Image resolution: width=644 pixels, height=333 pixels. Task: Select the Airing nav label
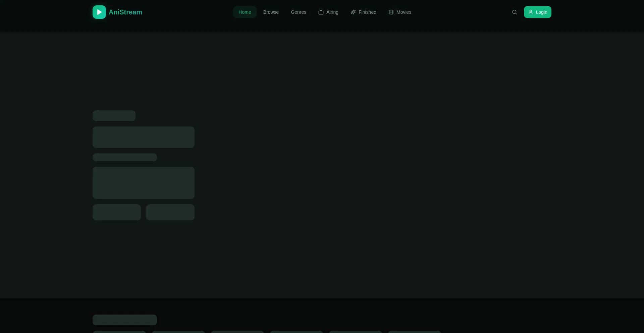point(332,12)
